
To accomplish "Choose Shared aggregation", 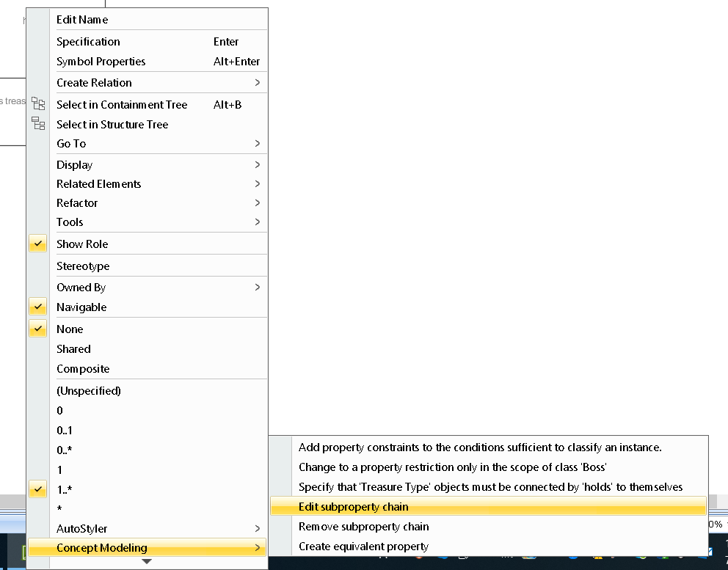I will coord(148,349).
